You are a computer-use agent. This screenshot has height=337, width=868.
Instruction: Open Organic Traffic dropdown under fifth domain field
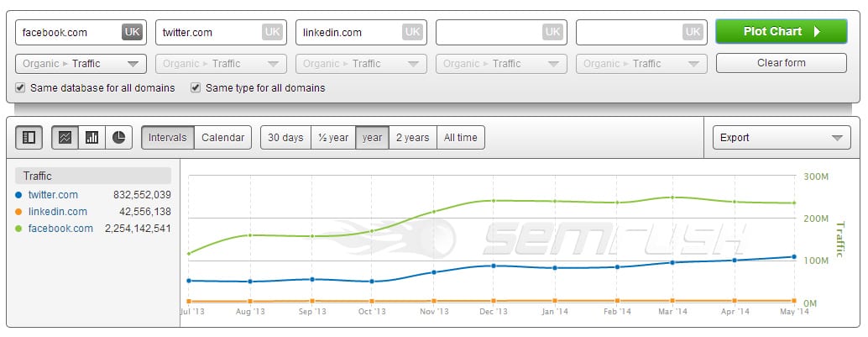[x=641, y=64]
